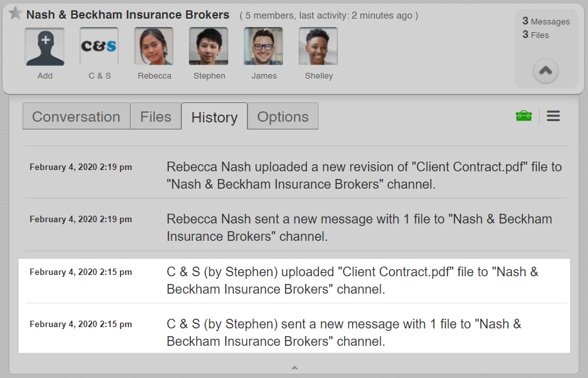Collapse channel header with up arrow button
This screenshot has width=588, height=378.
(545, 71)
